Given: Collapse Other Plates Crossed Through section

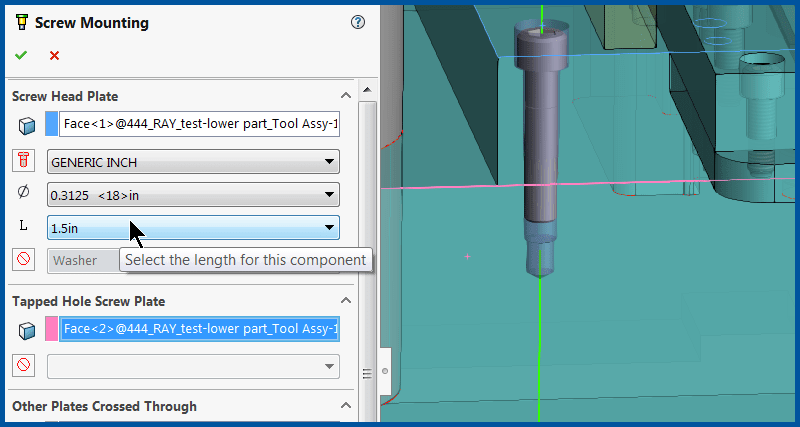Looking at the screenshot, I should pos(346,406).
